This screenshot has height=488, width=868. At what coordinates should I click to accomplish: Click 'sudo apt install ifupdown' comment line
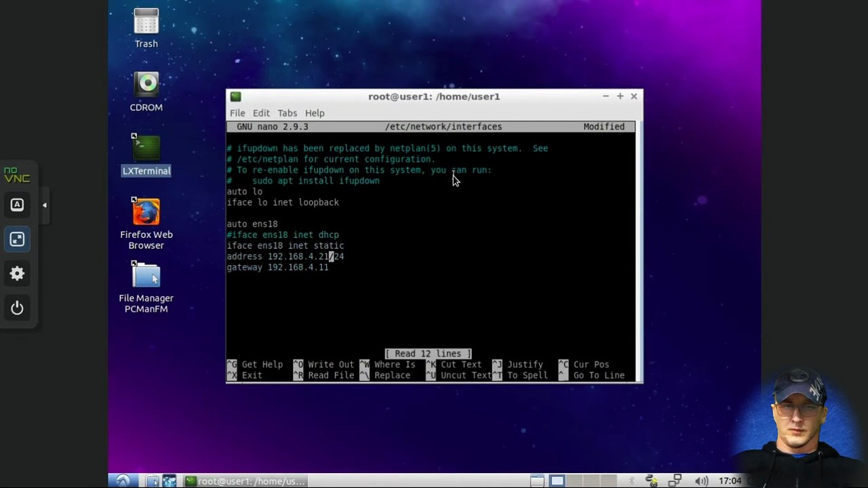pos(316,180)
